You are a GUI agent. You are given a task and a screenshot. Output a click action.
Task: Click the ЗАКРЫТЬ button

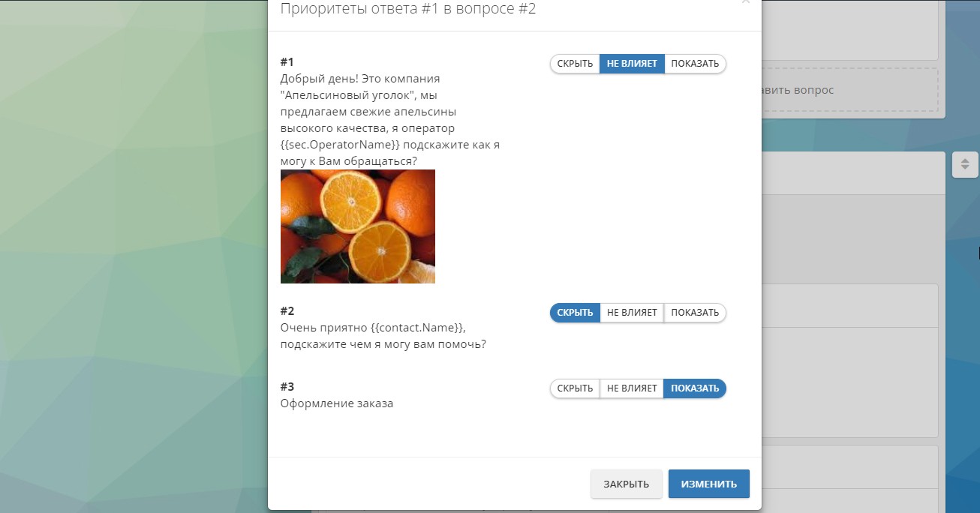(x=627, y=484)
